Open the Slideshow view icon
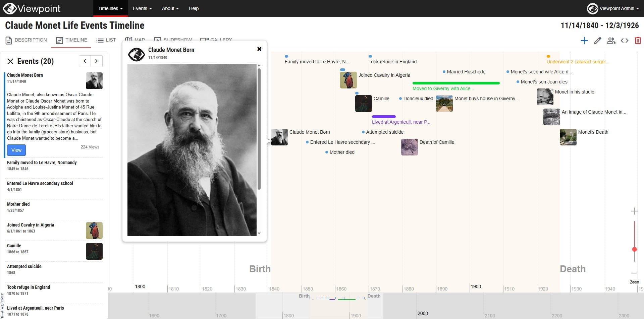The image size is (644, 319). [x=173, y=39]
